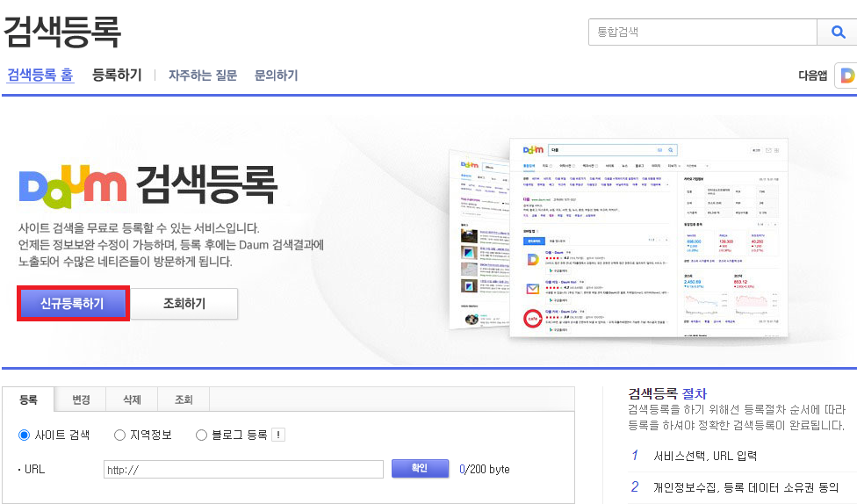Click the 조회하기 button in banner
This screenshot has height=504, width=857.
(x=184, y=304)
